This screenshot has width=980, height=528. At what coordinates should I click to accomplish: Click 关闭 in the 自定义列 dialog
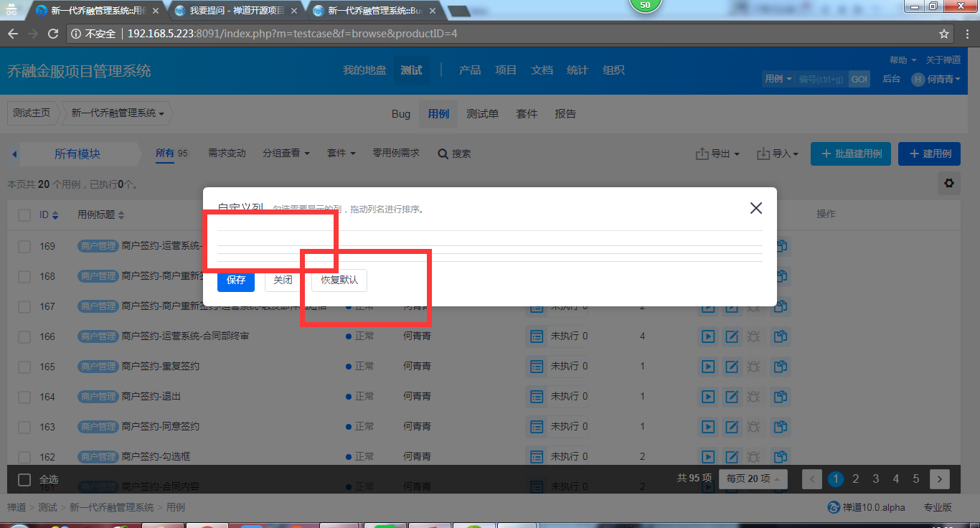[283, 280]
